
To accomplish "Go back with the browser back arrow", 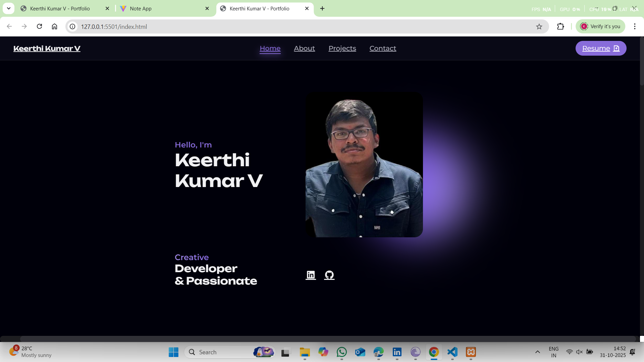I will (9, 26).
